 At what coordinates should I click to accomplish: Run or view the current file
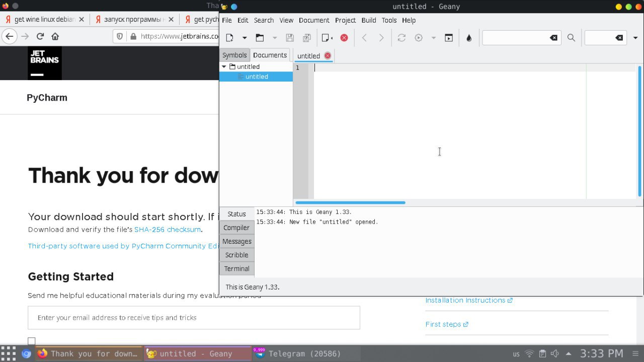point(449,38)
